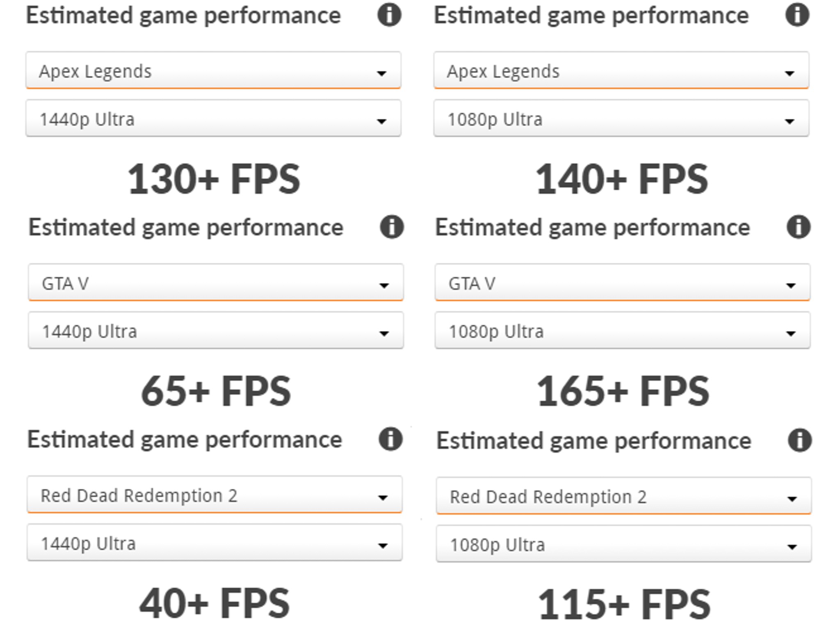Open info icon for GTA V 1080p estimate
840x630 pixels.
pos(798,227)
